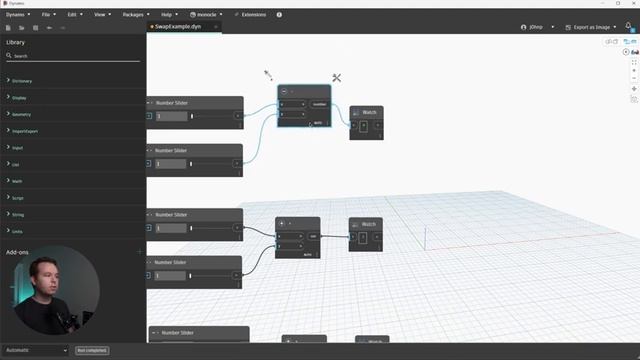Click the Redo arrow toolbar icon
Image resolution: width=640 pixels, height=360 pixels.
tap(63, 28)
